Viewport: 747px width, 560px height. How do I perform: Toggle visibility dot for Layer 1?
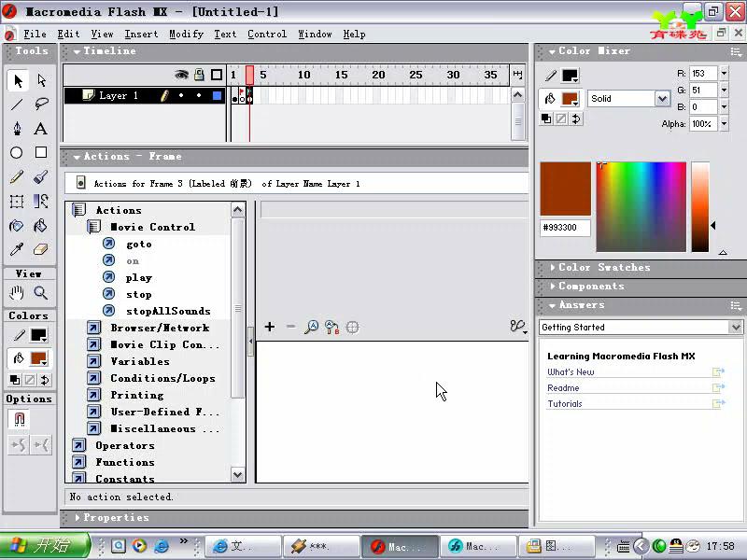point(181,95)
